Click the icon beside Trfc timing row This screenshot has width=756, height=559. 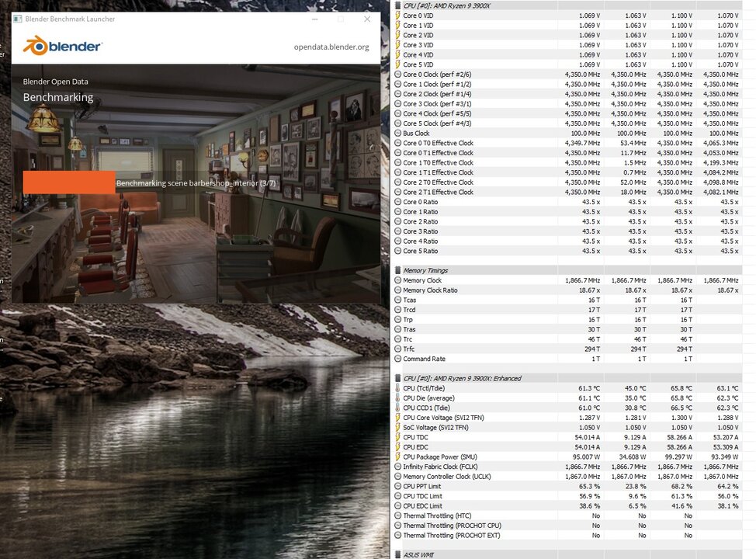point(397,349)
